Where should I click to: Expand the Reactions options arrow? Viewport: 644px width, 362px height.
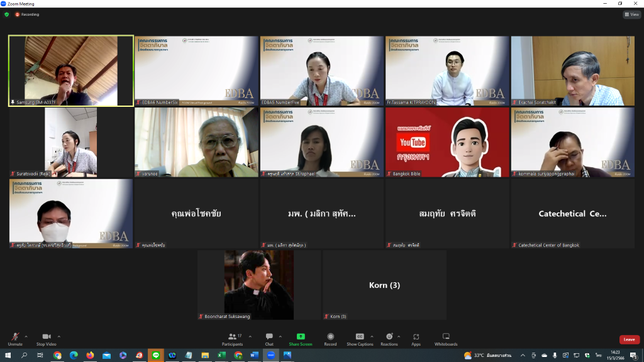[x=399, y=337]
